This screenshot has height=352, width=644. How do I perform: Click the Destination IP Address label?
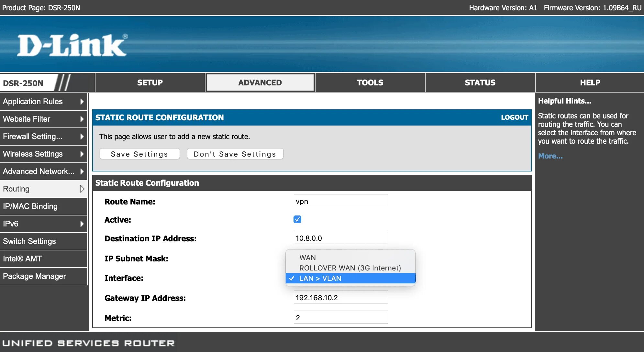150,238
